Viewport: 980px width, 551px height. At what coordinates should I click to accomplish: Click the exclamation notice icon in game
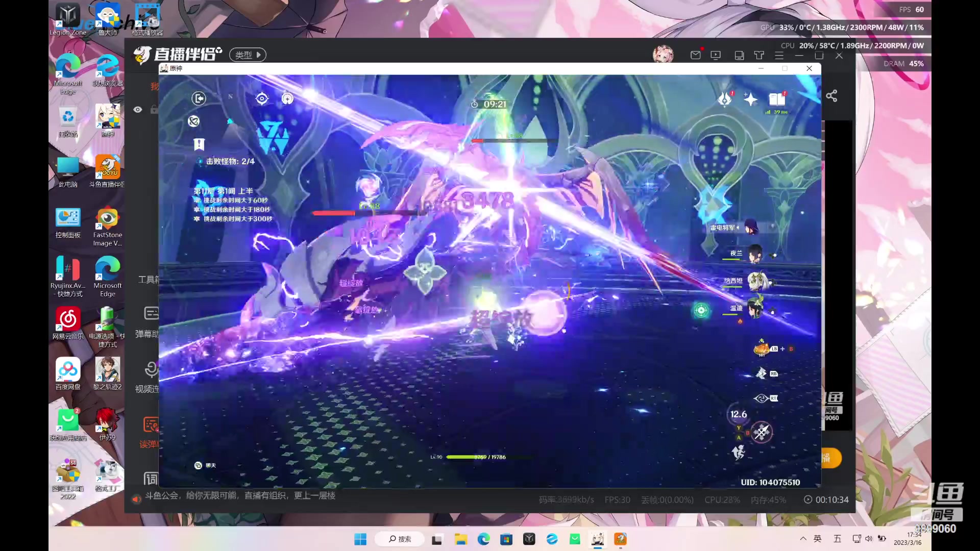199,145
